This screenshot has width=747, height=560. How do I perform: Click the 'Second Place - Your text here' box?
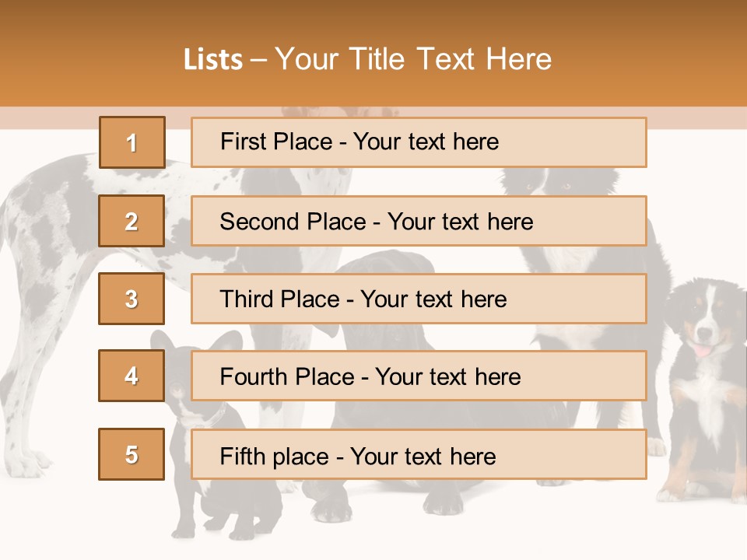coord(419,221)
